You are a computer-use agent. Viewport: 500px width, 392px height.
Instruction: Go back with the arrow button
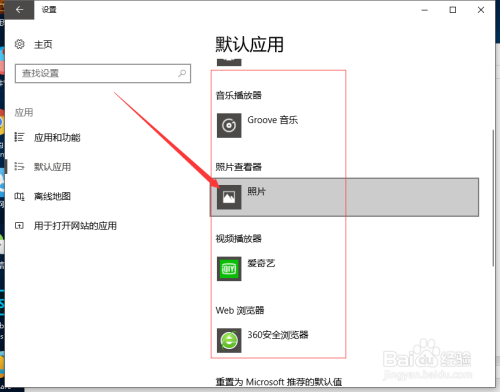(19, 10)
